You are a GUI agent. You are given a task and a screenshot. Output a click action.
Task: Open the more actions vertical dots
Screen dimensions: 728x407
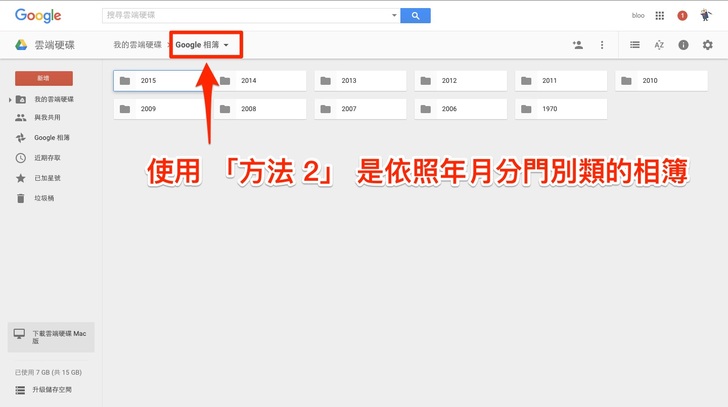602,45
